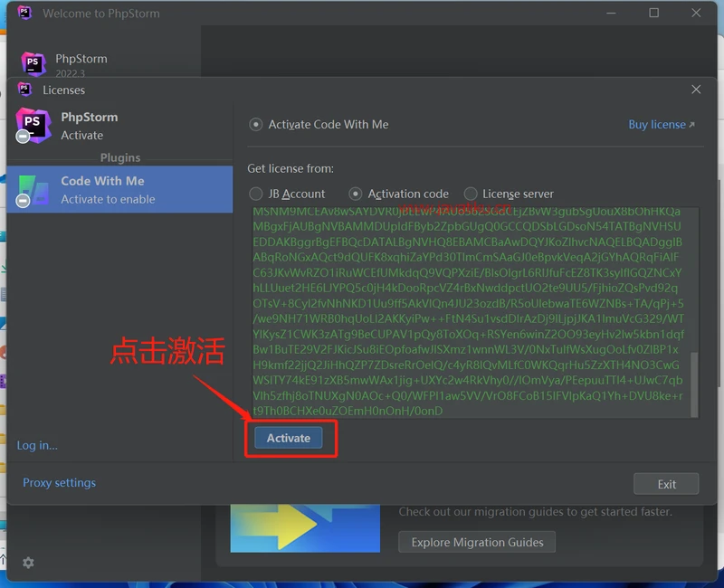This screenshot has height=588, width=724.
Task: Open the Buy license link
Action: pyautogui.click(x=661, y=125)
